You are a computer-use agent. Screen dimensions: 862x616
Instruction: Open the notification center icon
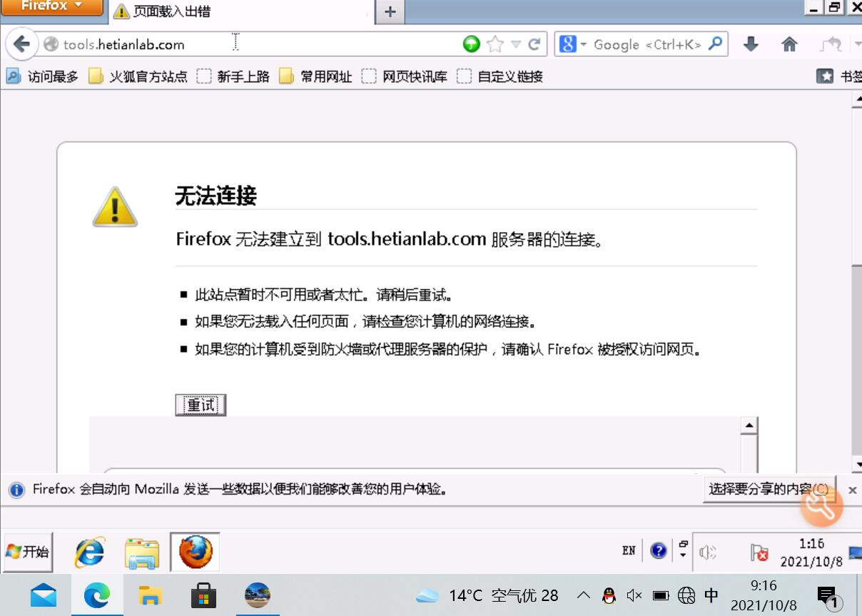[x=827, y=597]
